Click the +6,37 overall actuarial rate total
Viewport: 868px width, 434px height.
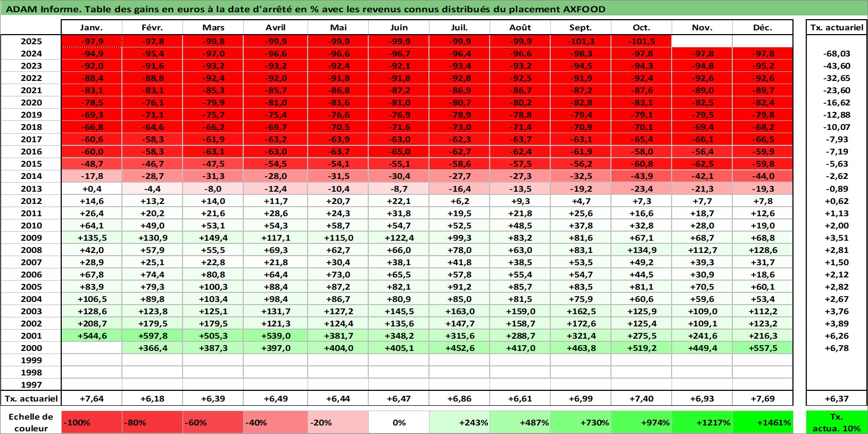click(837, 398)
